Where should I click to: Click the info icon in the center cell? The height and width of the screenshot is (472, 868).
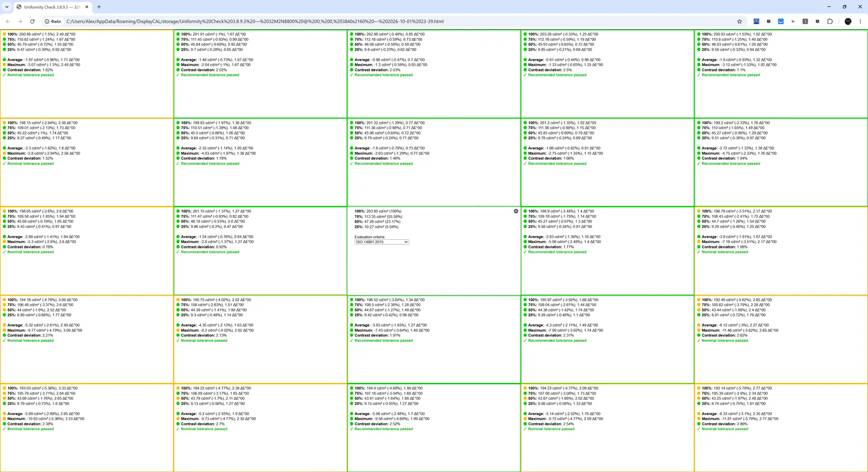[516, 212]
